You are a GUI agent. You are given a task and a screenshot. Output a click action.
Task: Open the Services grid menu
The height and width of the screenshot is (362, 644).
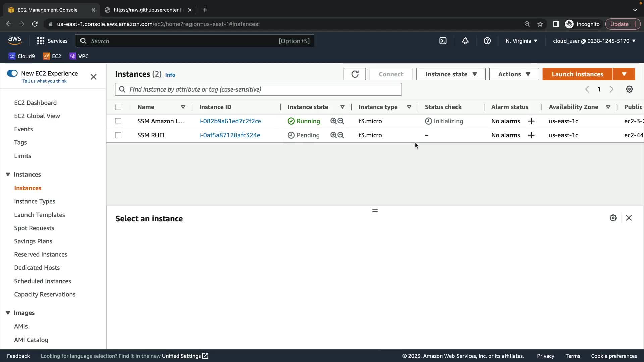[x=41, y=41]
